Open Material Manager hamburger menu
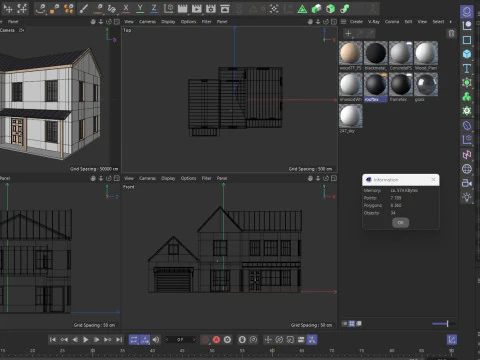This screenshot has height=360, width=480. tap(343, 22)
